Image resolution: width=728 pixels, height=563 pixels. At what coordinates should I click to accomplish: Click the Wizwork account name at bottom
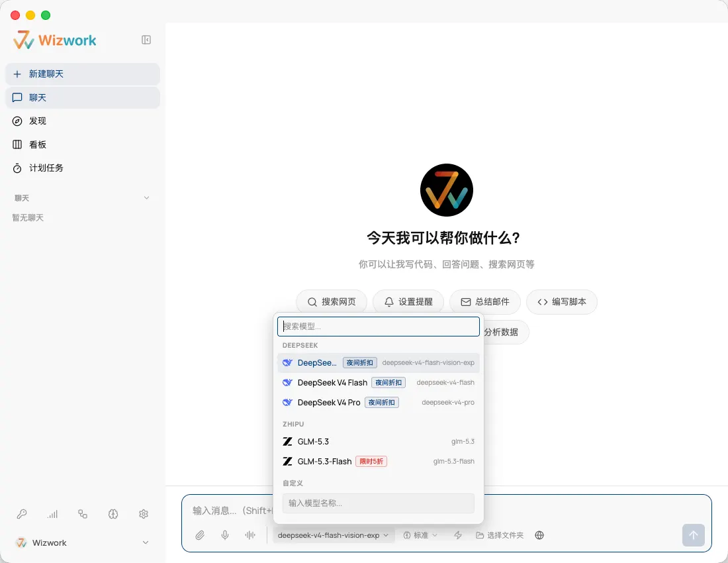[x=49, y=542]
